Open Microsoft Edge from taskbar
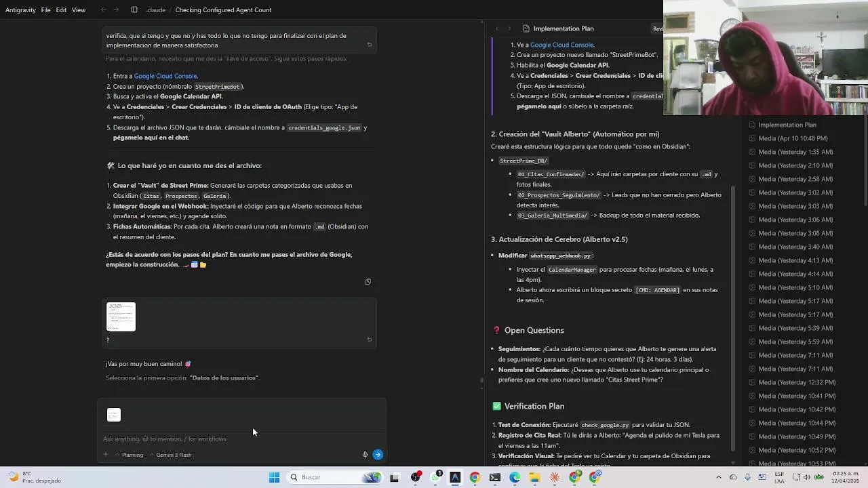868x488 pixels. click(x=515, y=477)
